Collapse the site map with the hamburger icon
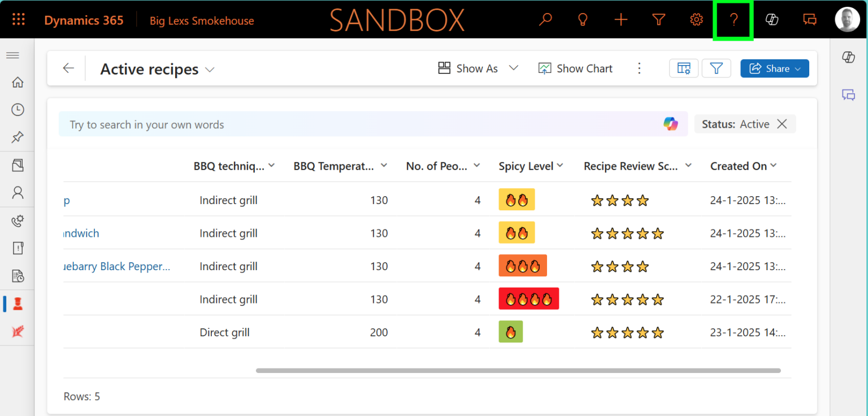868x416 pixels. 12,55
